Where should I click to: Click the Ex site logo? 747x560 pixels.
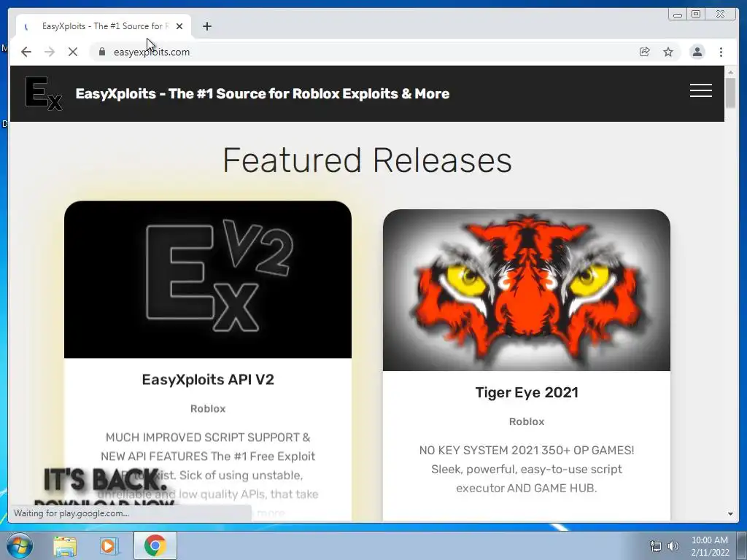pyautogui.click(x=43, y=93)
